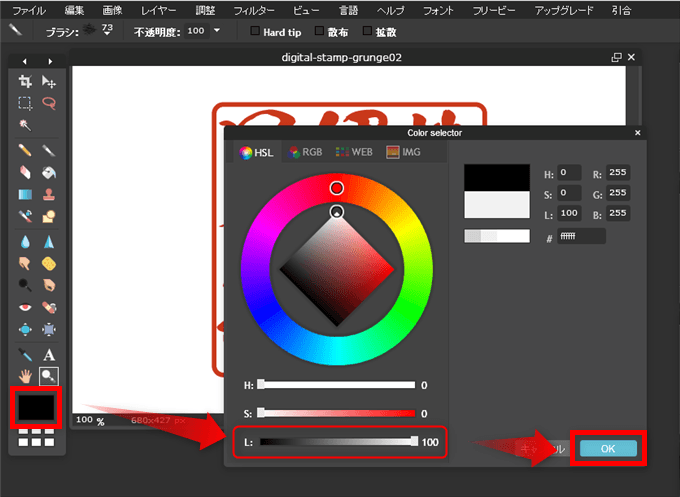Click the hex color input field

[x=581, y=236]
